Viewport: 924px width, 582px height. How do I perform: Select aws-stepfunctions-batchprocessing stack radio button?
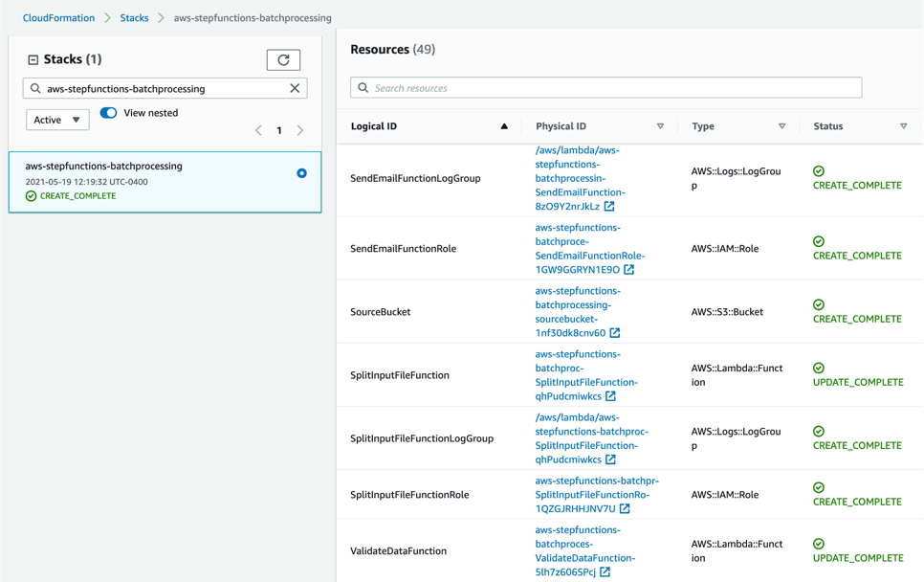[x=301, y=173]
